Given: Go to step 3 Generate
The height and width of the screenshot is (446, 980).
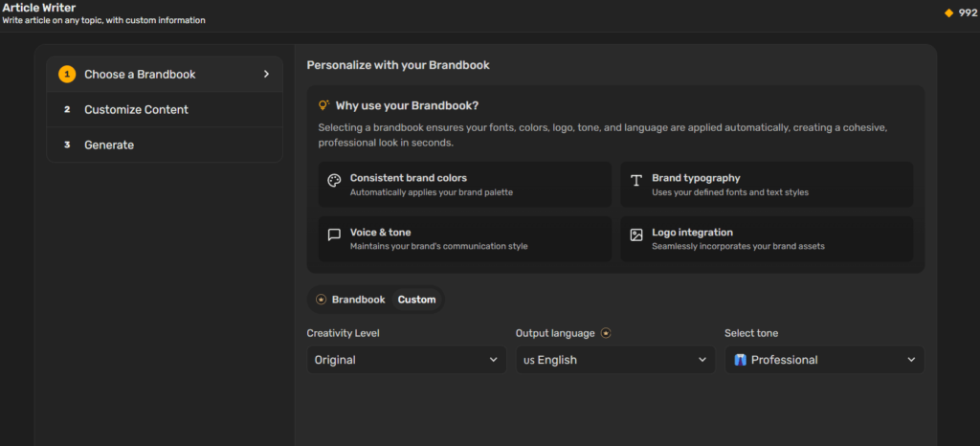Looking at the screenshot, I should tap(165, 145).
